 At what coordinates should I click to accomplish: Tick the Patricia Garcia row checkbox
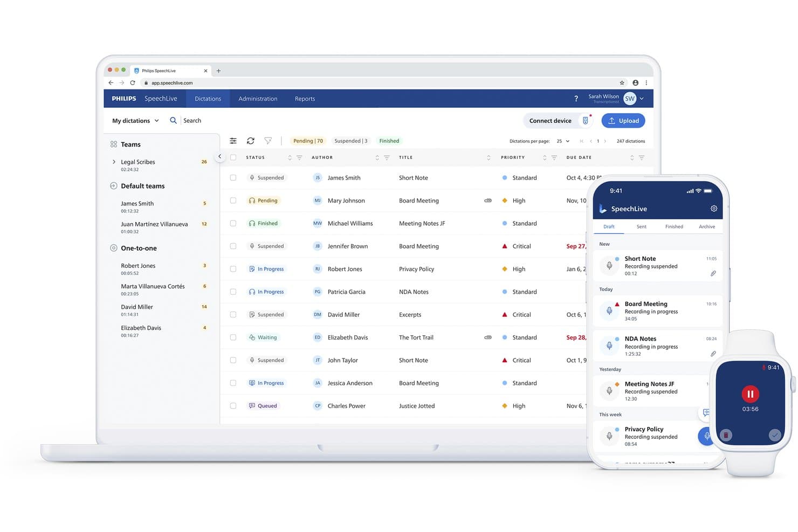tap(233, 292)
